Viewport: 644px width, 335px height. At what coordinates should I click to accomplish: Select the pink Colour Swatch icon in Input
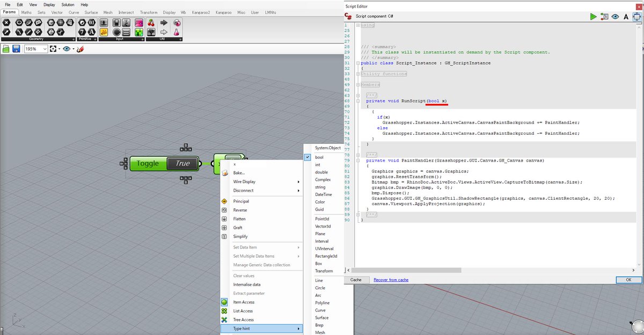click(x=139, y=23)
